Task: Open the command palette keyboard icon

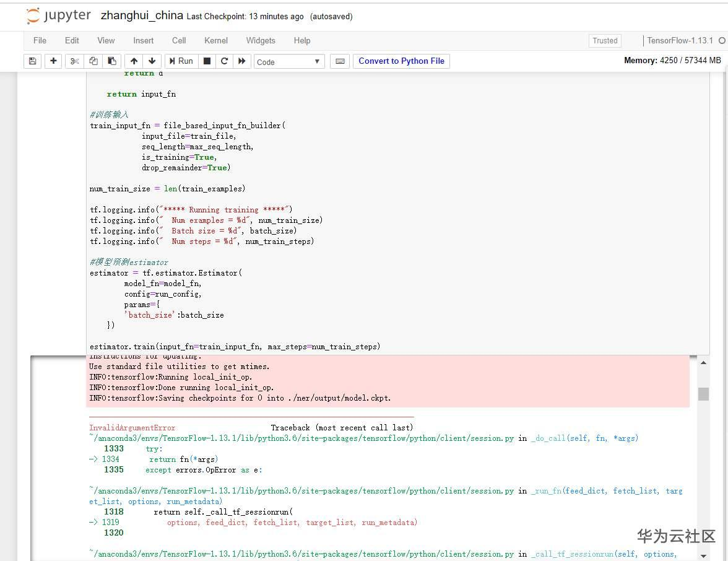Action: point(339,61)
